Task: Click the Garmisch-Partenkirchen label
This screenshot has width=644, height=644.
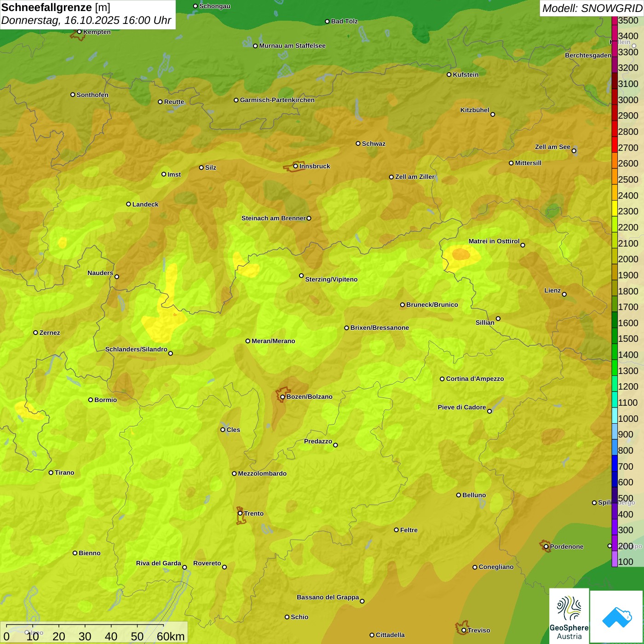Action: pyautogui.click(x=277, y=100)
